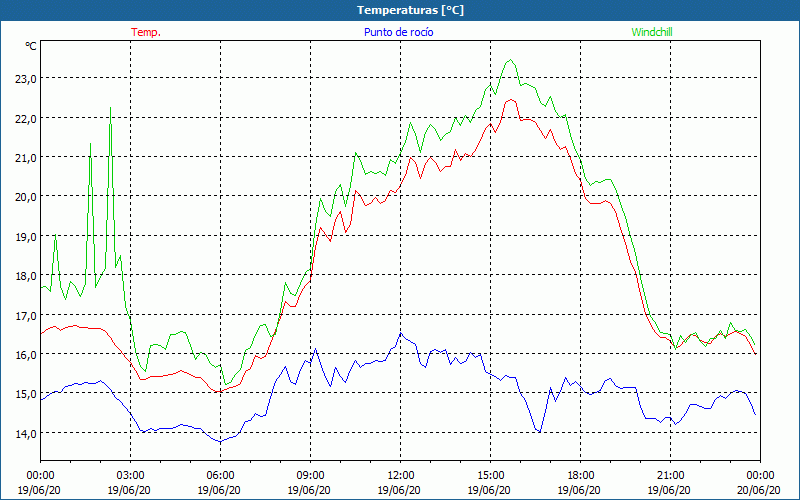Click the 12:00 time axis label

(x=401, y=476)
